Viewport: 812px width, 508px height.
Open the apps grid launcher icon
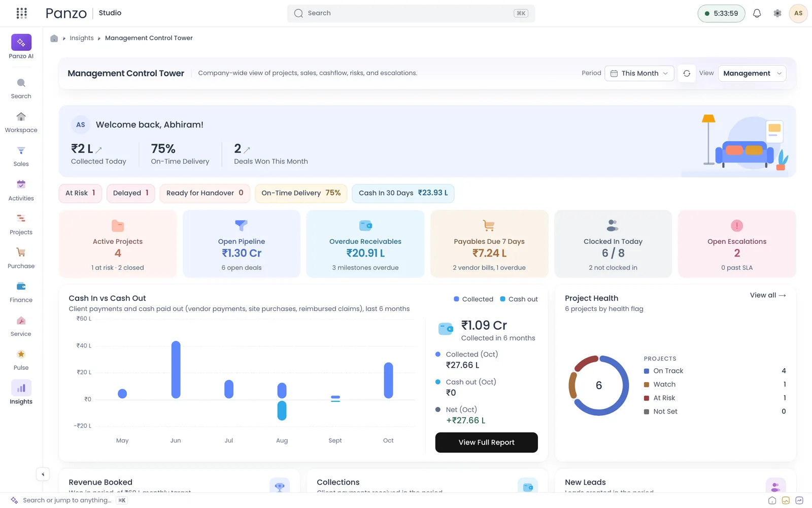[x=21, y=13]
